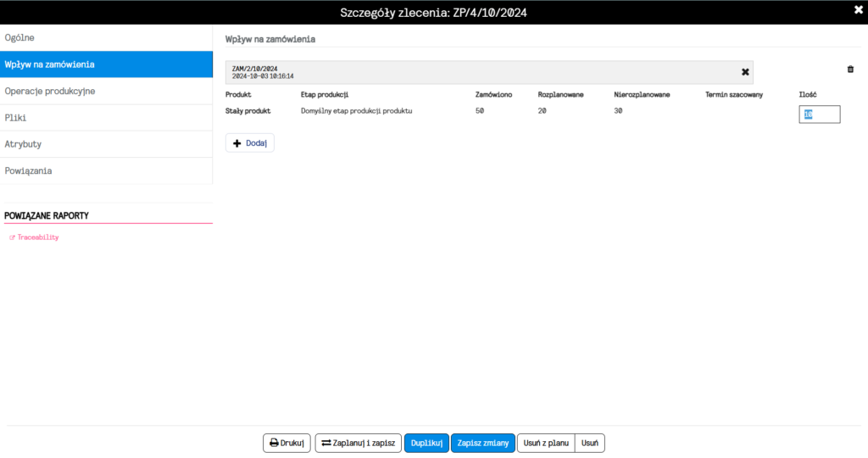868x458 pixels.
Task: Click the Usuń button
Action: click(590, 443)
